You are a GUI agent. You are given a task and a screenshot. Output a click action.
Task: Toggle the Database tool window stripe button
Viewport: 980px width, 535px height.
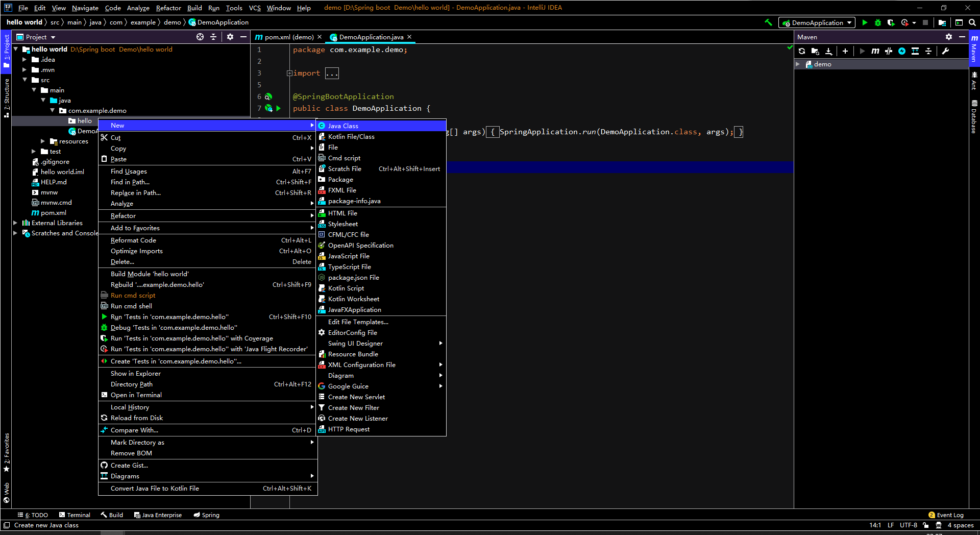pyautogui.click(x=974, y=116)
